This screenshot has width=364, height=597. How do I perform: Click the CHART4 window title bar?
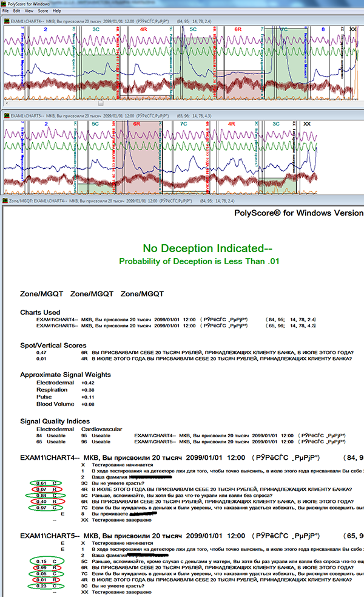183,21
